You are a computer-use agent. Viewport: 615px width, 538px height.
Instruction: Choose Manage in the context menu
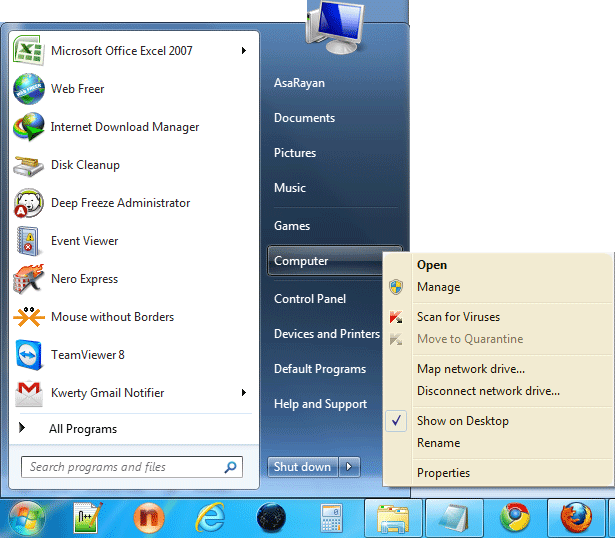coord(439,287)
